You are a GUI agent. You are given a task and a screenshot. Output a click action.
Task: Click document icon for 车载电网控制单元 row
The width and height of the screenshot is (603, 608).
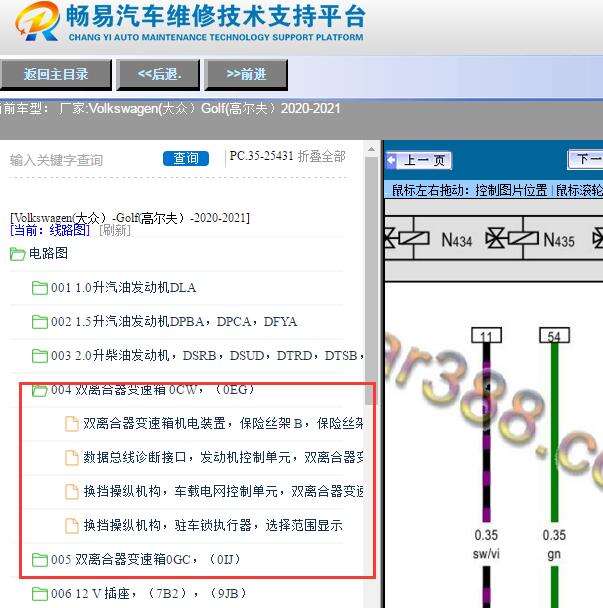[x=72, y=492]
